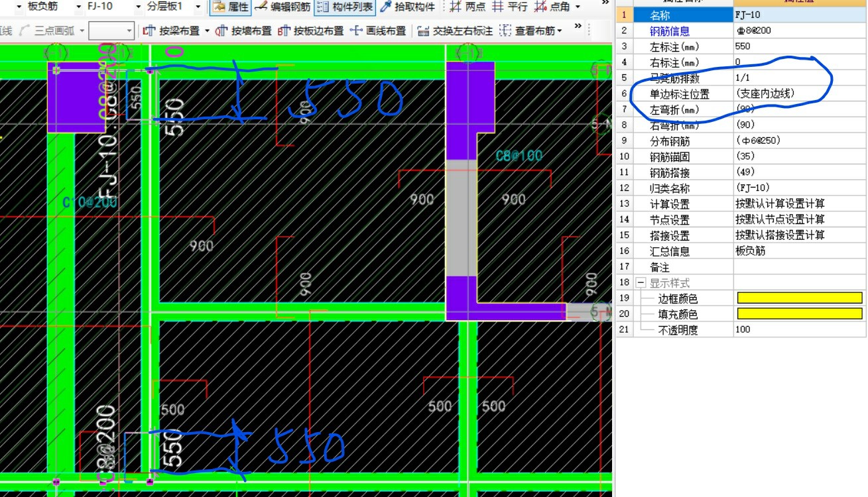
Task: Pick the 边框颜色 yellow color swatch
Action: click(x=799, y=298)
